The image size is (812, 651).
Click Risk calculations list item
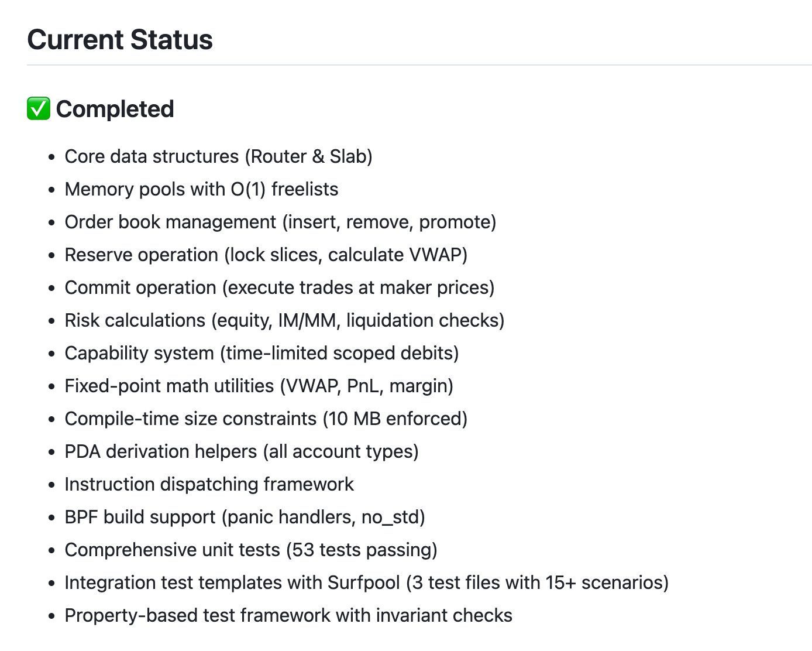coord(284,320)
